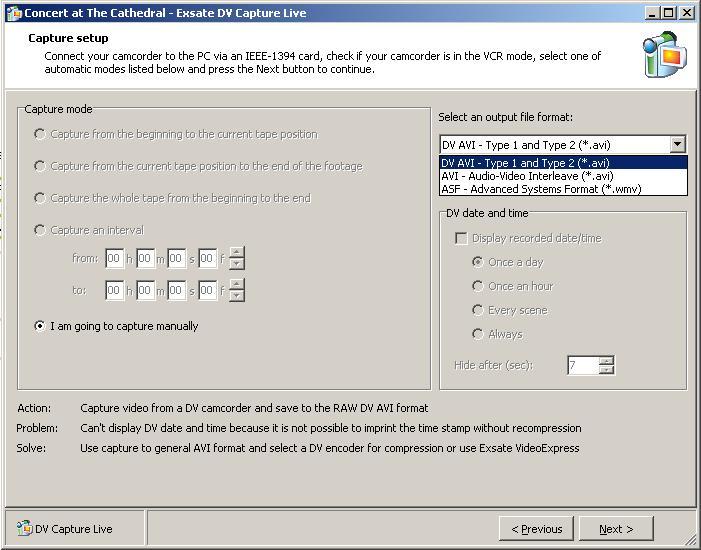Click the 'Capture setup' heading
This screenshot has width=701, height=550.
(x=68, y=38)
